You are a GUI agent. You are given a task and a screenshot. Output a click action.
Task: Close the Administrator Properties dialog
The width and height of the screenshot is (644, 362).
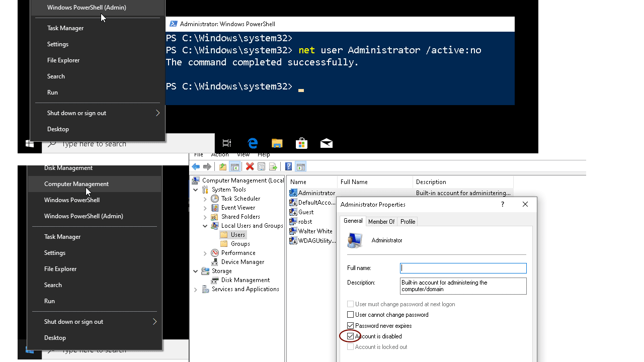pos(525,204)
